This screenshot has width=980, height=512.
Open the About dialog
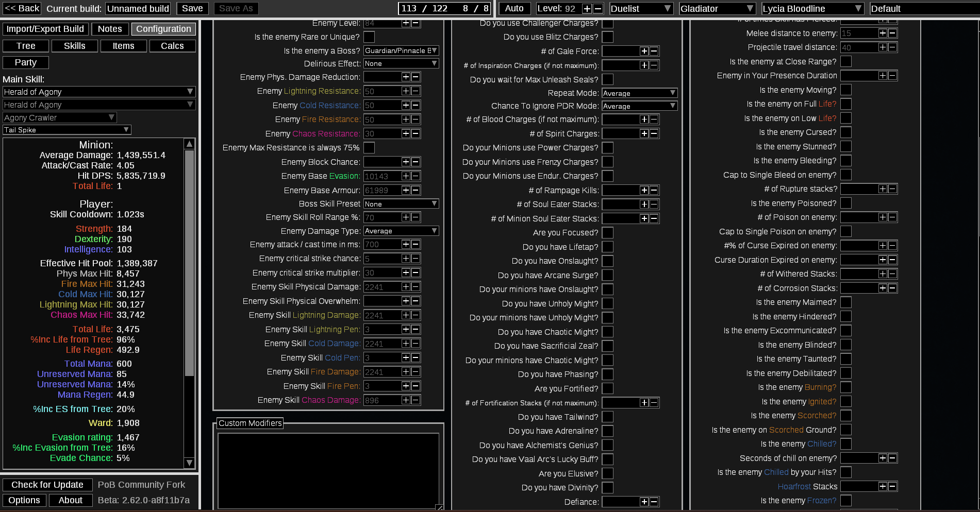click(x=71, y=500)
